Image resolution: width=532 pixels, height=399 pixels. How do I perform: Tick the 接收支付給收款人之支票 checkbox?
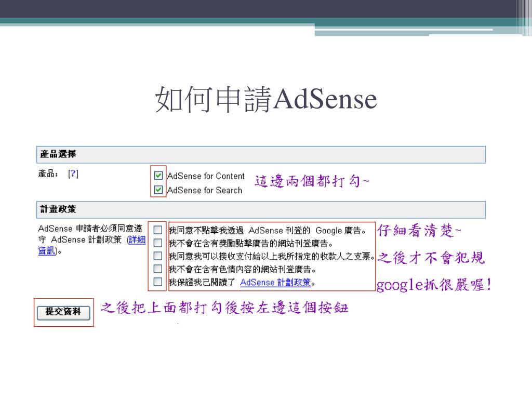pos(158,256)
